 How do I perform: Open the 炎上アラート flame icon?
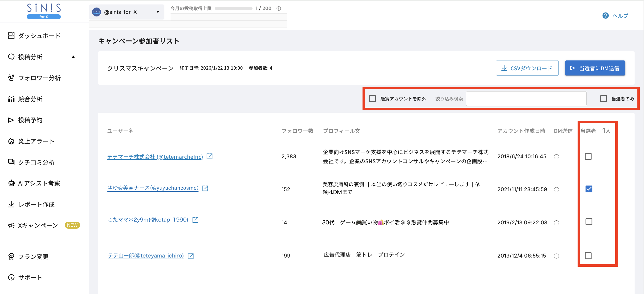point(11,141)
